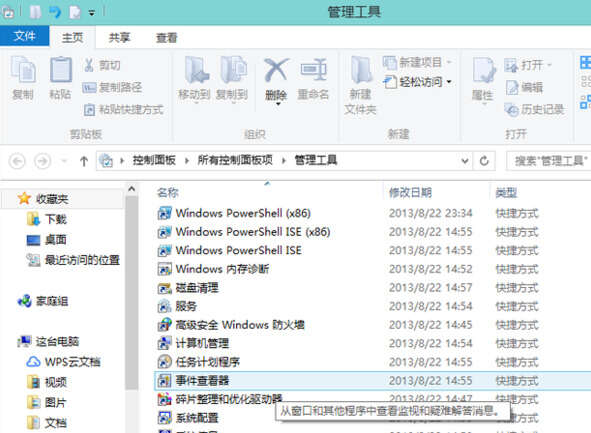Expand the address bar history dropdown

[x=465, y=161]
